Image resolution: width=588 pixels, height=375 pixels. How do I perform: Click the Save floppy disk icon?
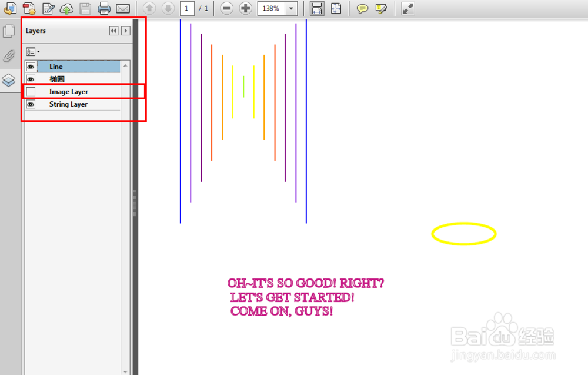coord(85,8)
